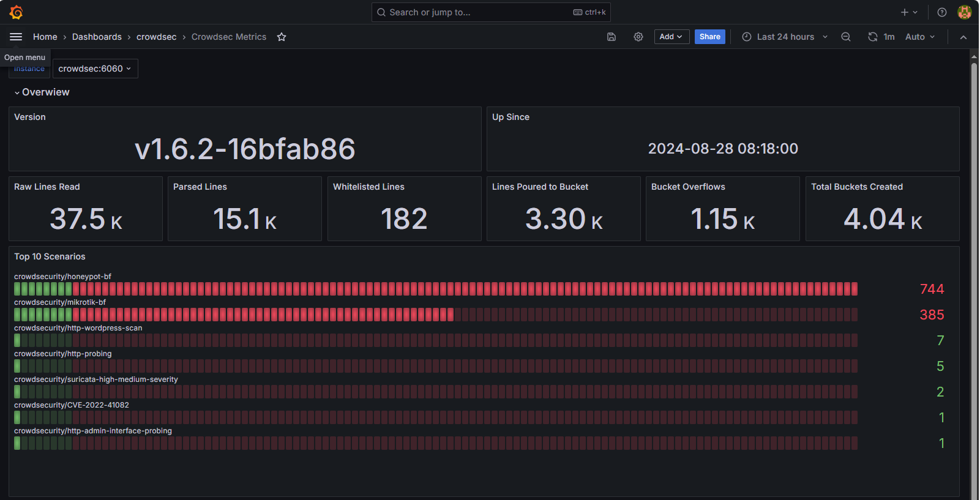Screen dimensions: 980x500
Task: Open the hamburger navigation menu
Action: click(x=16, y=37)
